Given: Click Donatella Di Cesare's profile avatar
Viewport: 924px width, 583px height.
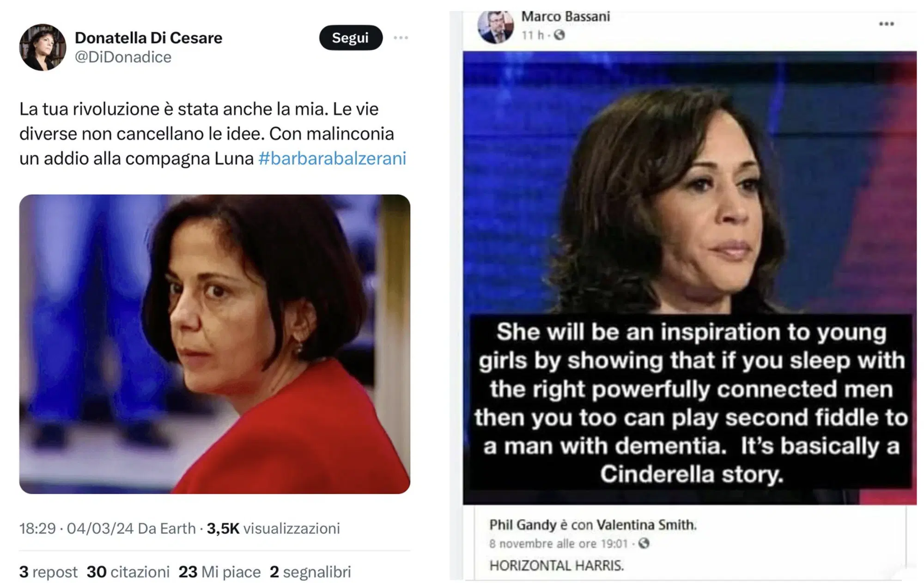Looking at the screenshot, I should [43, 47].
